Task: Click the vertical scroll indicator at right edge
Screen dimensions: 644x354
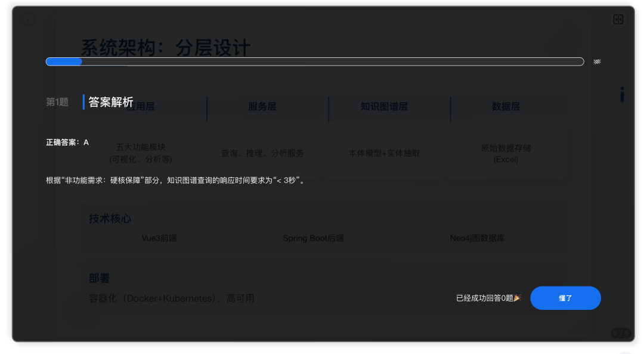Action: (x=622, y=94)
